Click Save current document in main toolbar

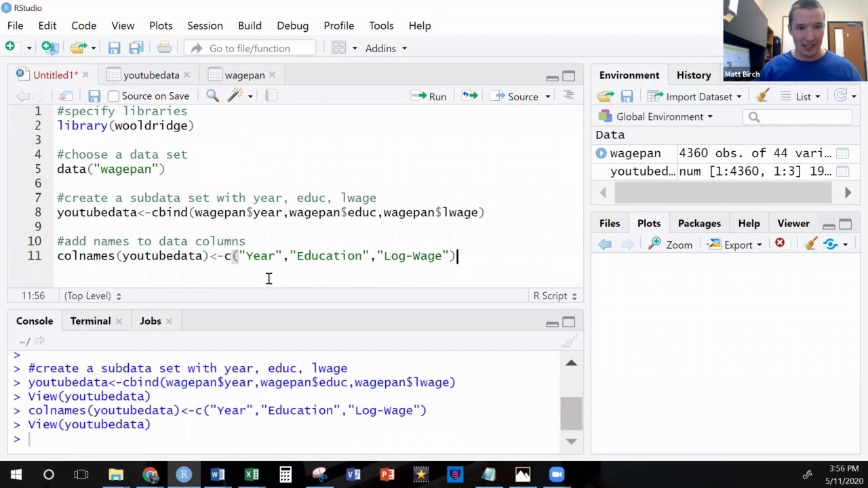click(x=114, y=48)
